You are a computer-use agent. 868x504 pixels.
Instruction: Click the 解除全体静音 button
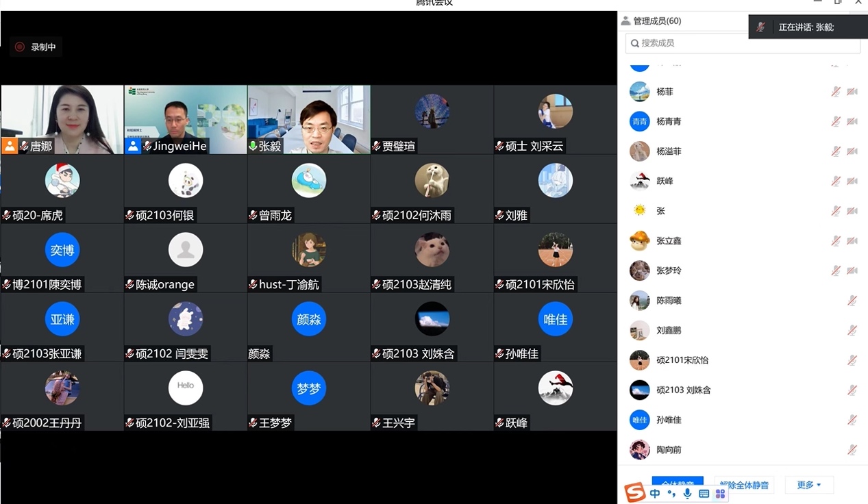click(x=745, y=485)
